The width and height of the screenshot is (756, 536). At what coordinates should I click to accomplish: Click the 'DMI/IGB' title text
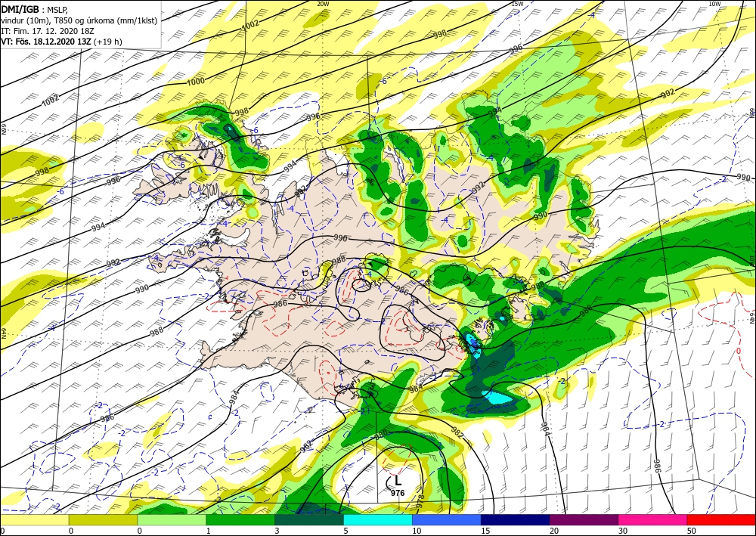click(x=20, y=9)
